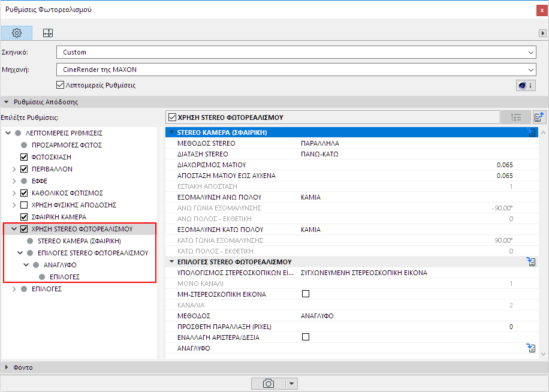Collapse ΕΠΙΛΟΓΕΣ STEREO ΦΩΤΟΡΕΑΛΙΣΜΟΥ section header
The width and height of the screenshot is (549, 392).
tap(171, 261)
